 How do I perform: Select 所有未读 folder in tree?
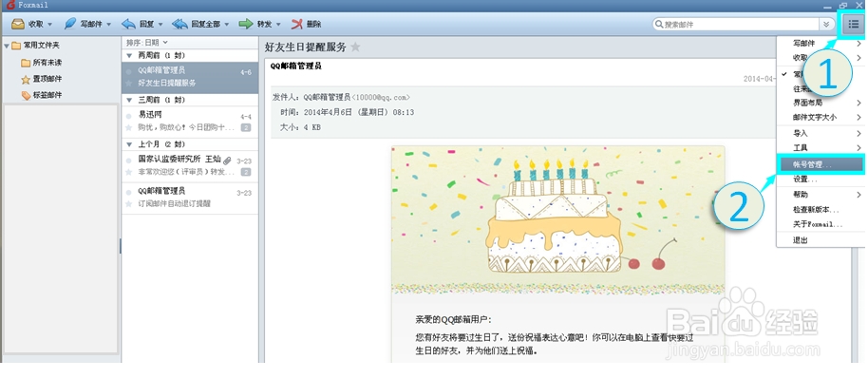47,63
